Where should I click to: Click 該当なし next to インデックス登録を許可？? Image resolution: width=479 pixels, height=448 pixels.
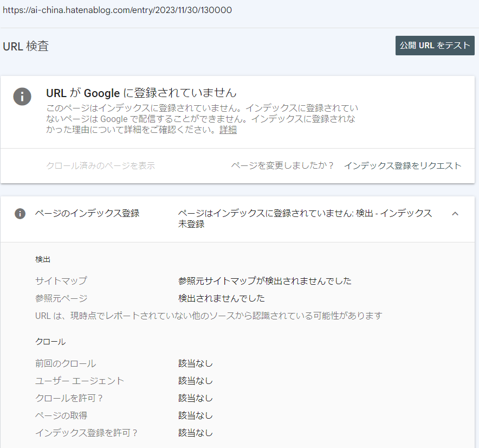[196, 433]
